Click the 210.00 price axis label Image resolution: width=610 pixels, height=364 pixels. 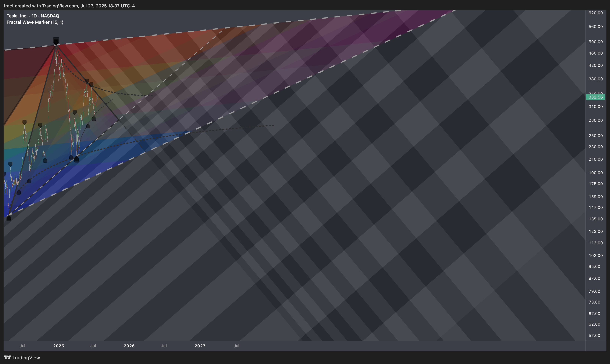596,159
